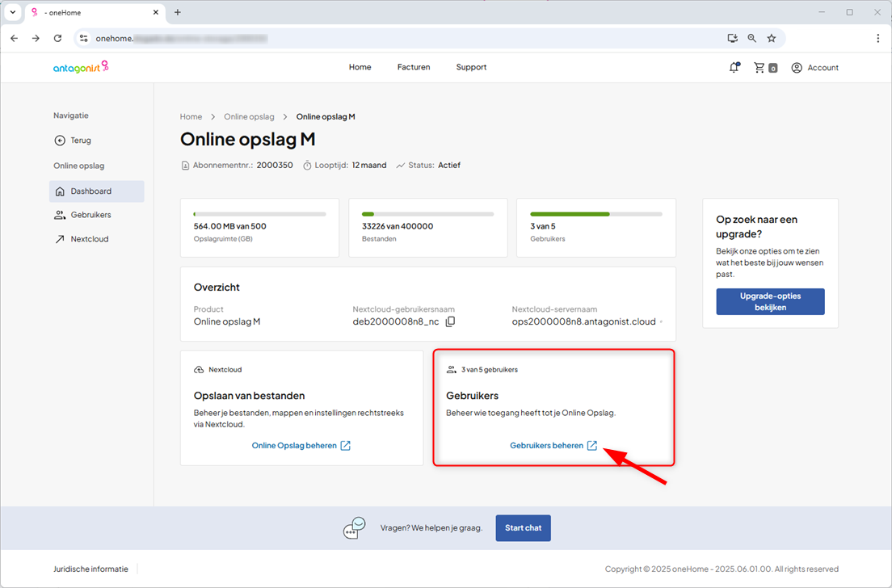Image resolution: width=892 pixels, height=588 pixels.
Task: Click the site information icon in address bar
Action: (x=84, y=38)
